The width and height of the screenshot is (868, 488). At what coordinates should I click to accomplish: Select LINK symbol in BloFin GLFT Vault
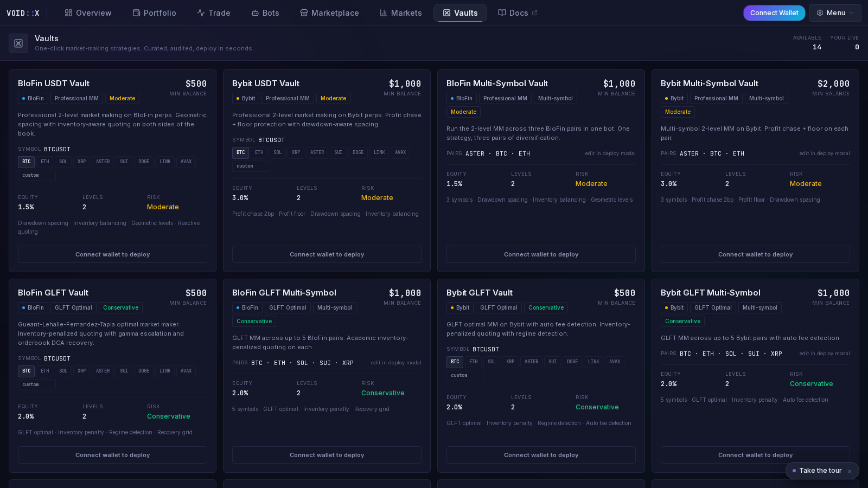click(165, 371)
